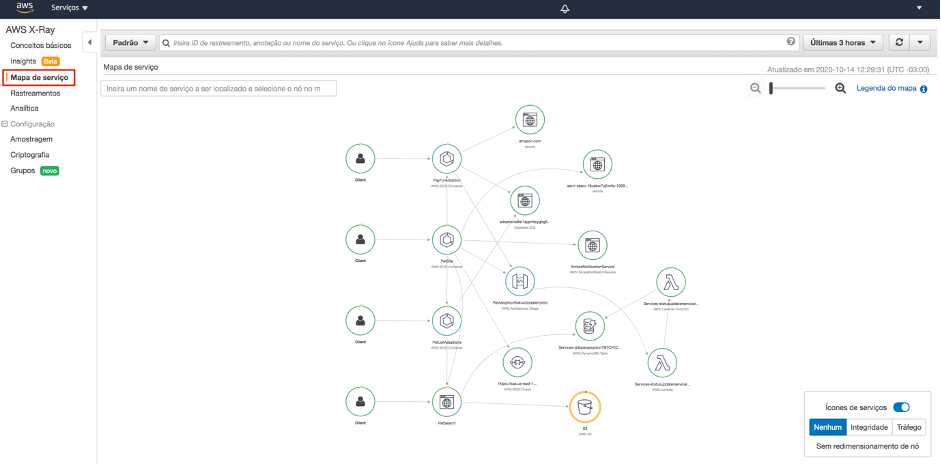Select the SQS queue node
941x464 pixels.
click(517, 362)
